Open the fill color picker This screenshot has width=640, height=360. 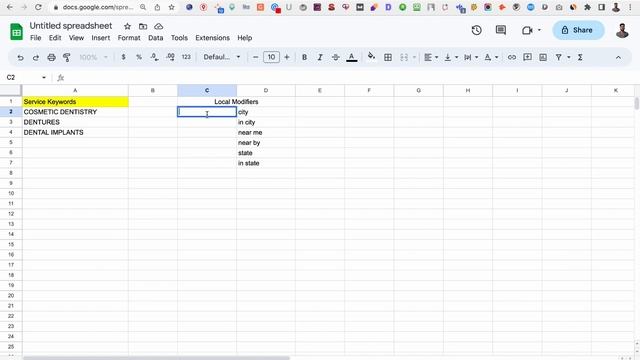[x=371, y=57]
